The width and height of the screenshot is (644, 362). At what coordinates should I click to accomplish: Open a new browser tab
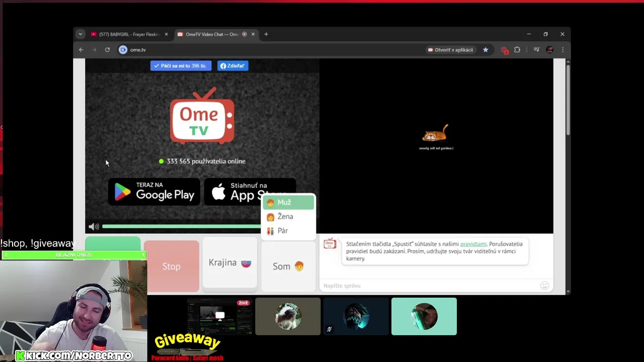(266, 34)
